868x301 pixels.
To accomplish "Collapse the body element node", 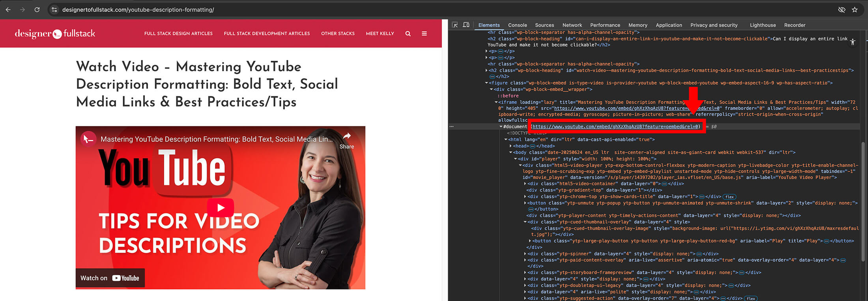I will (511, 152).
